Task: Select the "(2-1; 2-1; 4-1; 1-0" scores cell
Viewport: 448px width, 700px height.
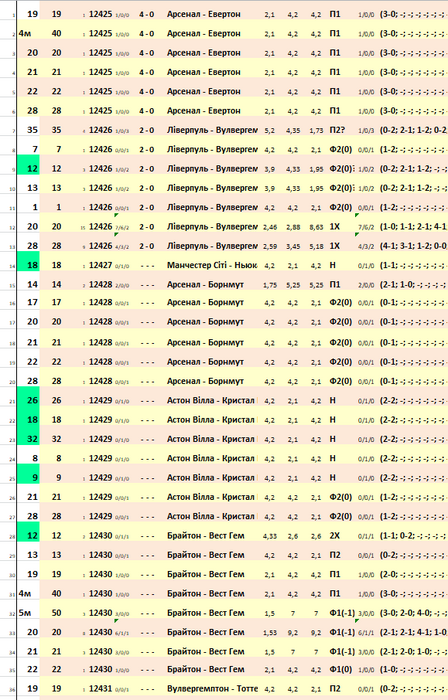Action: (x=413, y=632)
